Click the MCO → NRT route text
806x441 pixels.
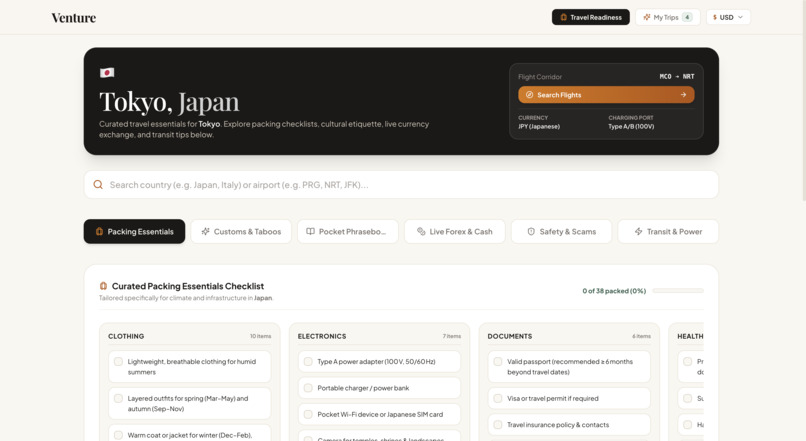[677, 77]
